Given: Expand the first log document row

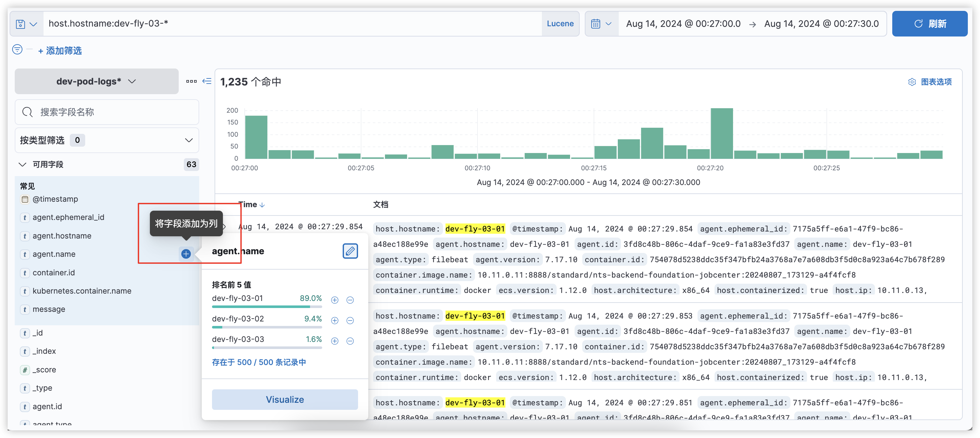Looking at the screenshot, I should (225, 227).
